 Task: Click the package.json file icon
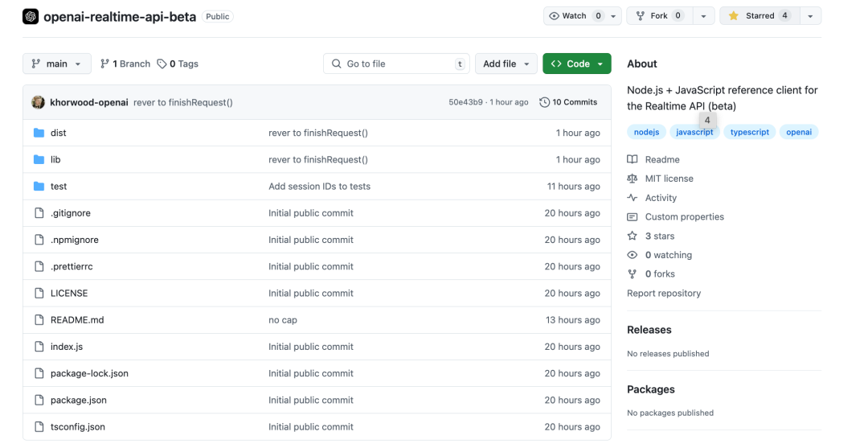point(39,400)
